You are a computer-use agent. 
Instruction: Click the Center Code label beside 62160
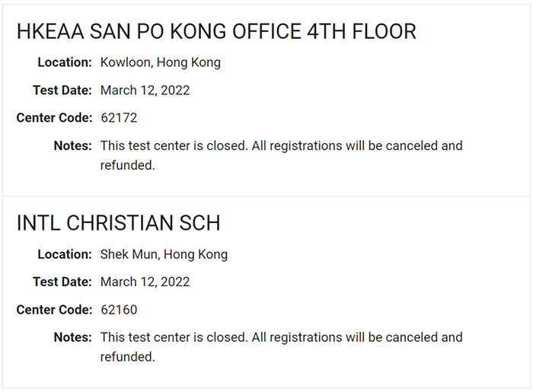tap(54, 310)
